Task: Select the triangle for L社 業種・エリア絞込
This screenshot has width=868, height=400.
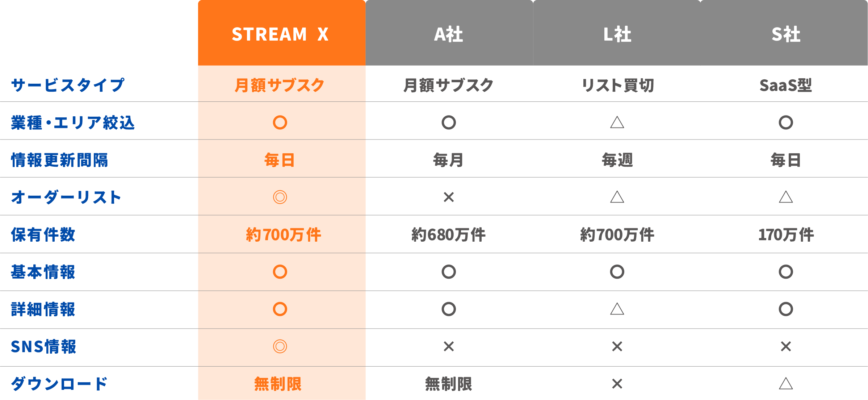Action: [x=617, y=122]
